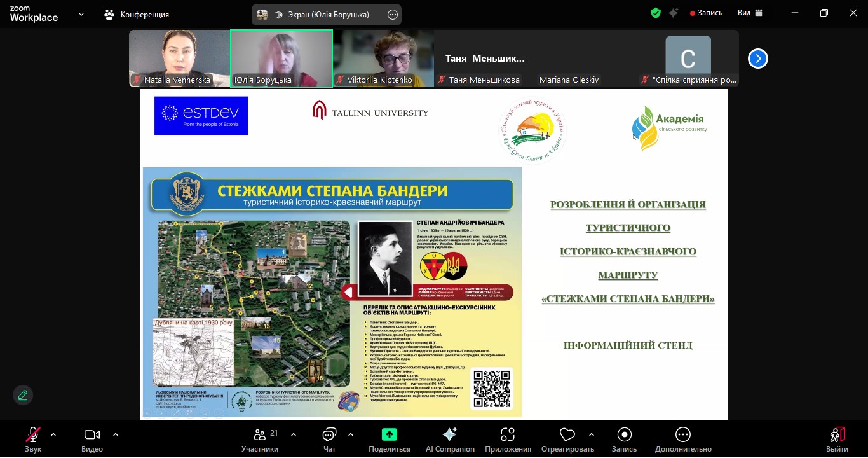Open Отреагировать reactions
Screen dimensions: 868x458
tap(567, 439)
